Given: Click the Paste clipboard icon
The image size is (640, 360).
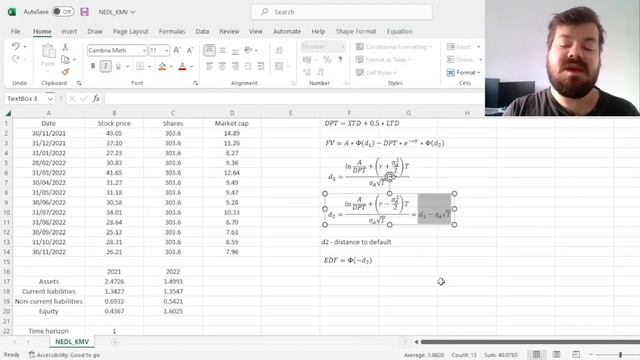Looking at the screenshot, I should pyautogui.click(x=48, y=51).
